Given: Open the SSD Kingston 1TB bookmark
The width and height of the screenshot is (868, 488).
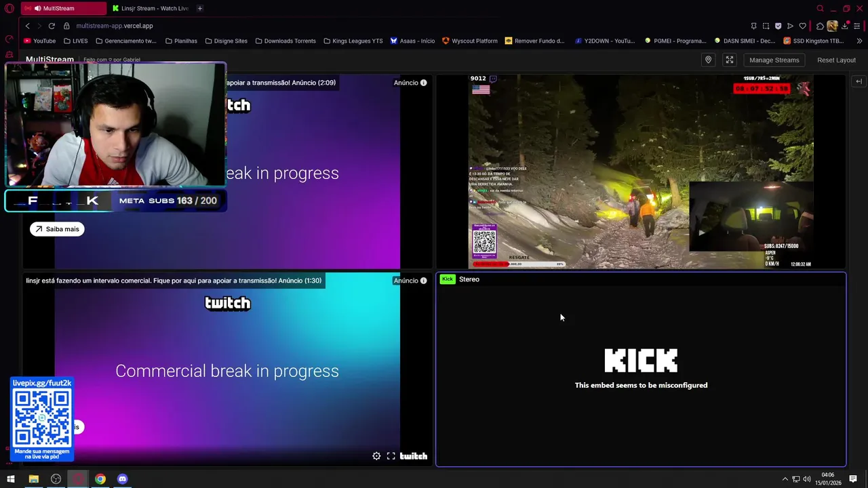Looking at the screenshot, I should click(x=813, y=41).
